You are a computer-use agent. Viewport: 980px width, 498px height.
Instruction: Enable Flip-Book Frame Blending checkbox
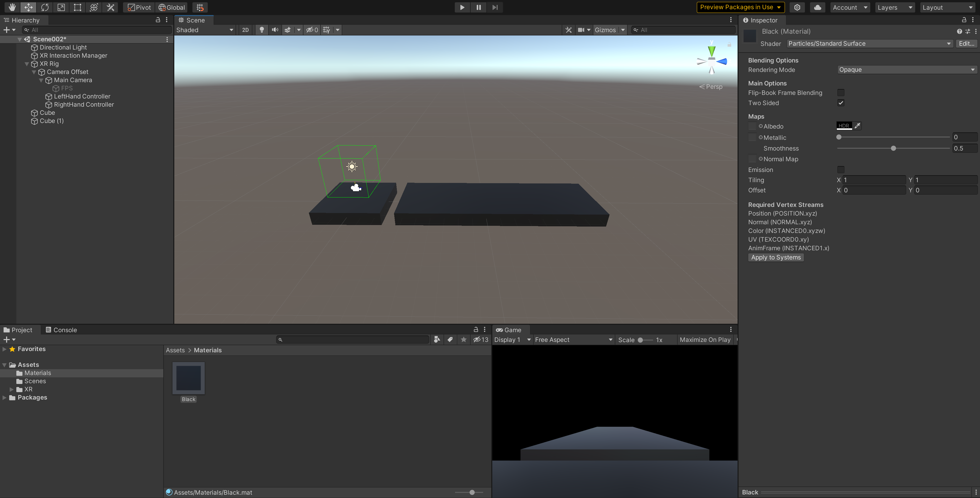click(x=841, y=92)
